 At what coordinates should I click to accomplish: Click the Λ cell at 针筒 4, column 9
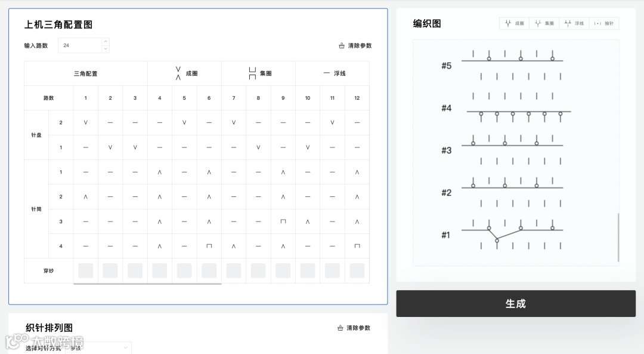pos(283,246)
